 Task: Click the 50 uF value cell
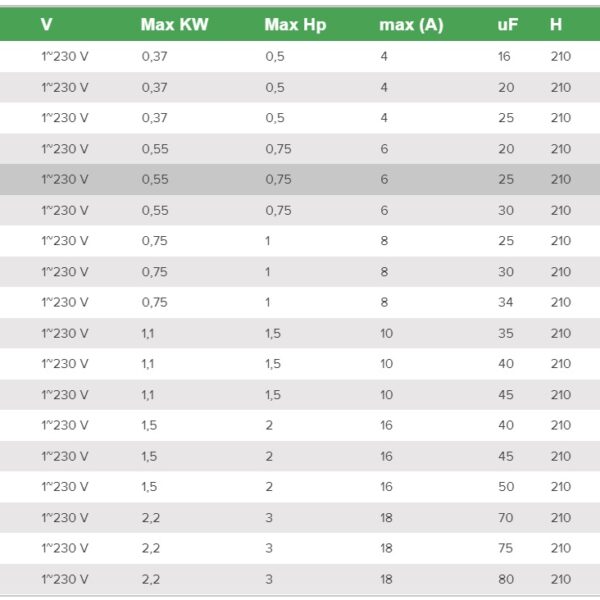(x=506, y=487)
